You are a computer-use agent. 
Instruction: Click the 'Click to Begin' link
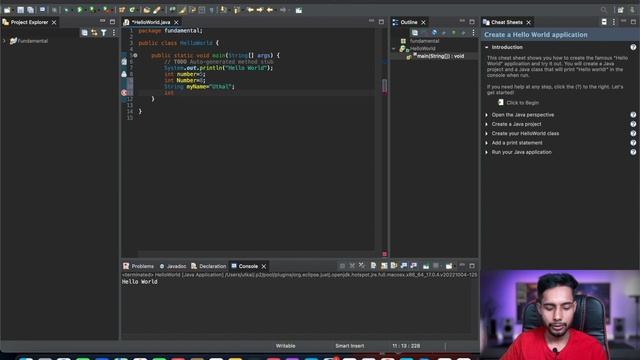click(x=522, y=103)
